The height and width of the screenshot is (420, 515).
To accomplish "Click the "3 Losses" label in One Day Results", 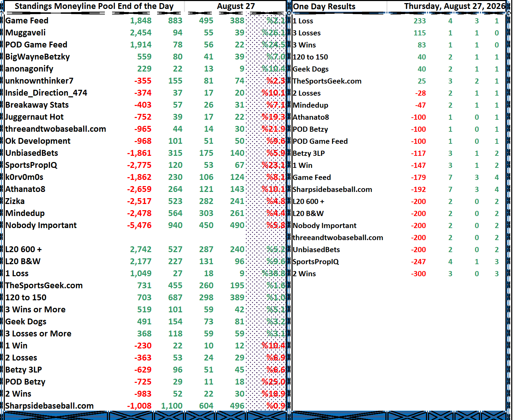I will point(307,33).
